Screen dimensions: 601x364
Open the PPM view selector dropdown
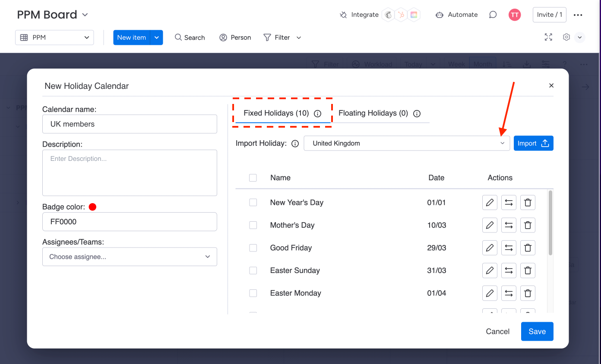coord(54,38)
